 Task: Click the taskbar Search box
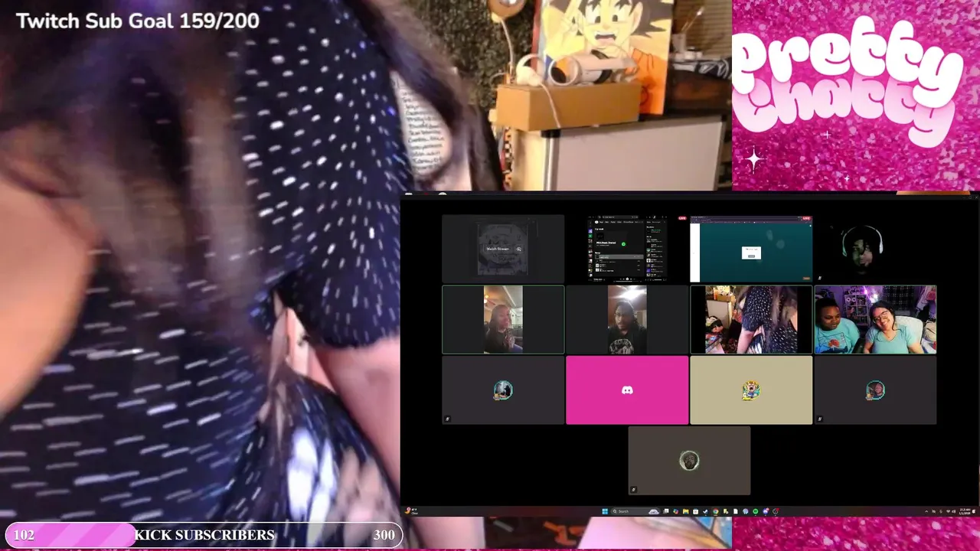[635, 511]
